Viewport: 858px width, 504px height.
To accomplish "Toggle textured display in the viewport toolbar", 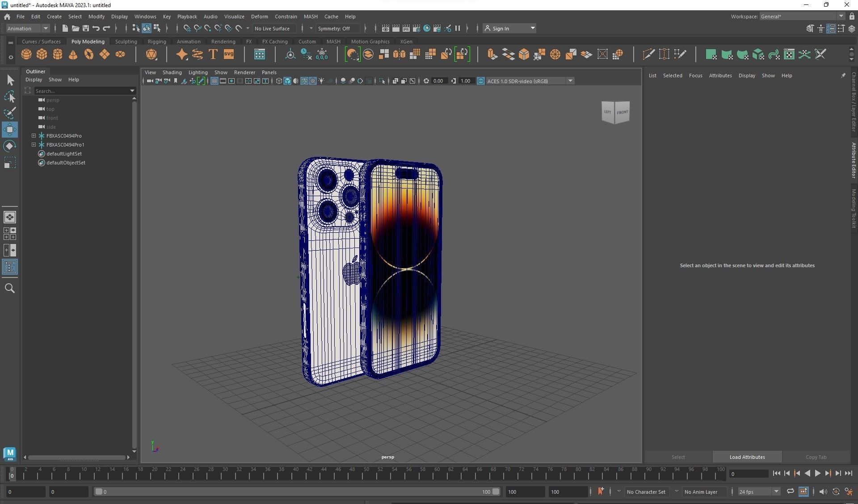I will [x=313, y=81].
